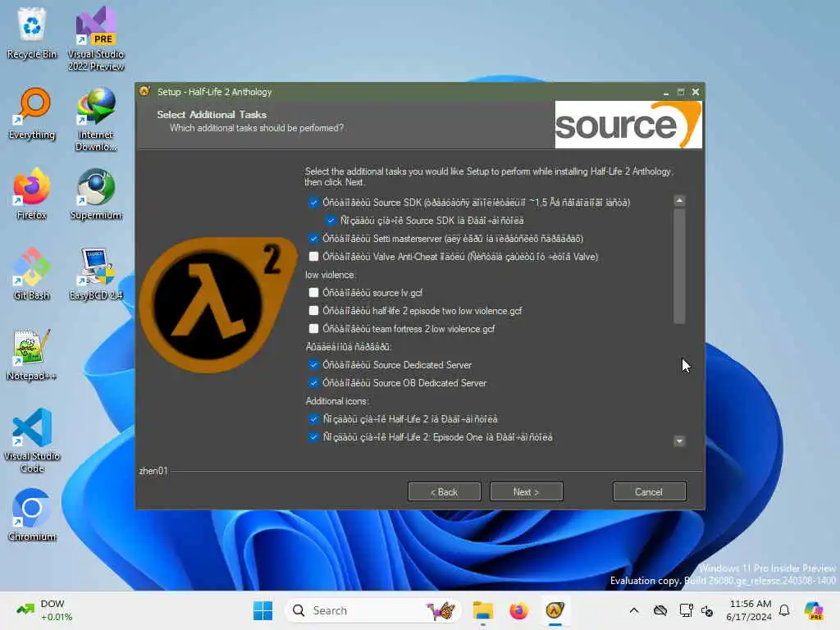Image resolution: width=840 pixels, height=630 pixels.
Task: Click the 'Additional icons:' group label
Action: coord(337,401)
